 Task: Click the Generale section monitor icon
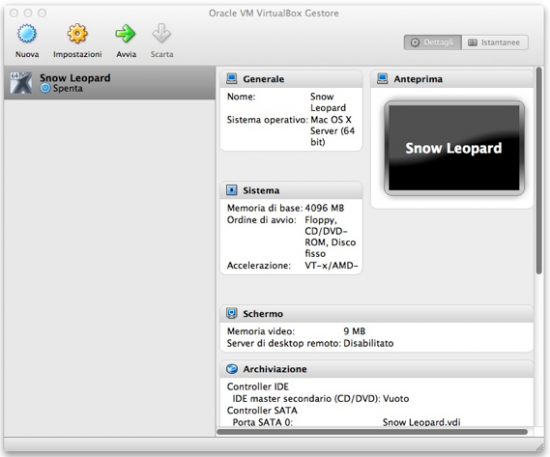click(x=232, y=79)
